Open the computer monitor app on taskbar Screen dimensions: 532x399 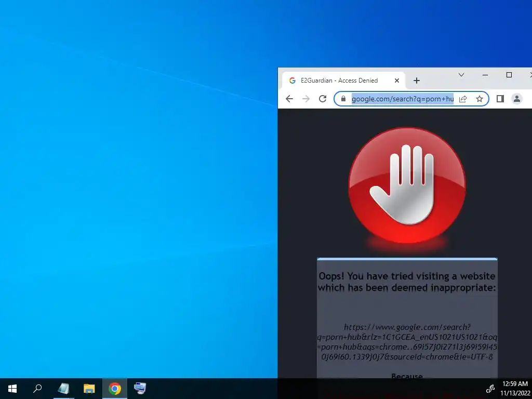pos(140,389)
